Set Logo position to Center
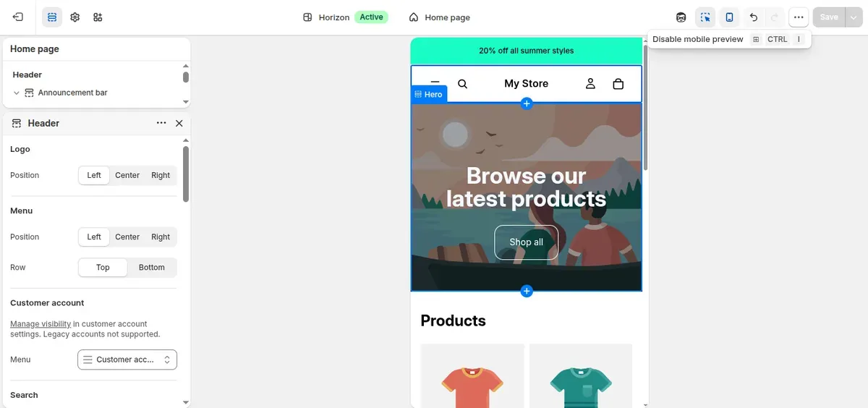Image resolution: width=868 pixels, height=408 pixels. (x=127, y=175)
